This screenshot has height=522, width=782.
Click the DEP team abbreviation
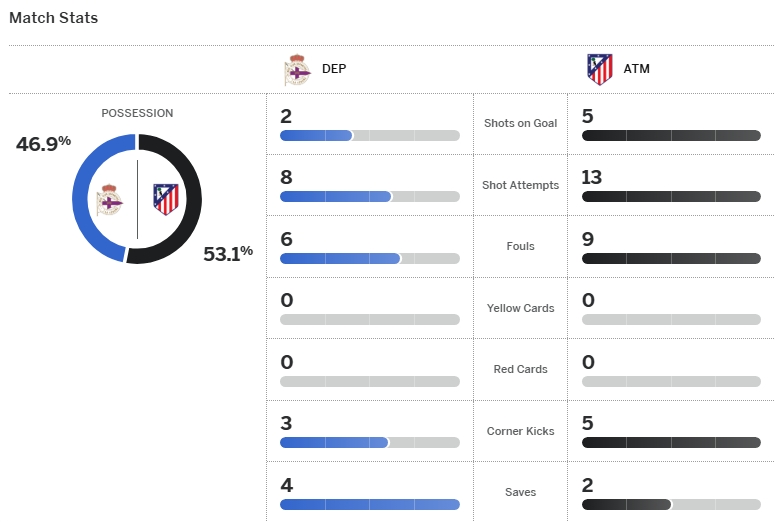pyautogui.click(x=334, y=70)
